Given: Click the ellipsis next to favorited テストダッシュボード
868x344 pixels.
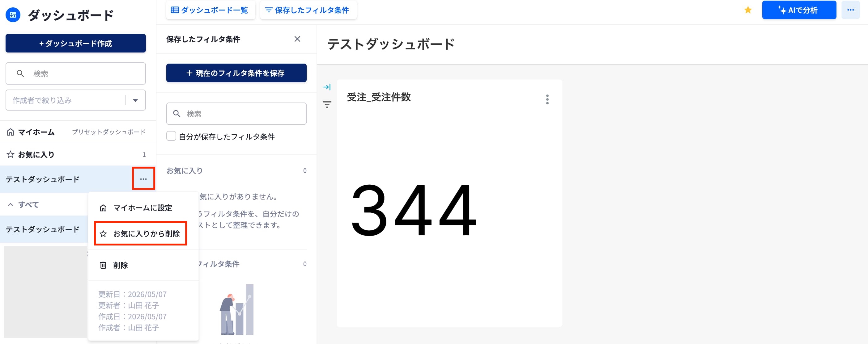Looking at the screenshot, I should [143, 179].
